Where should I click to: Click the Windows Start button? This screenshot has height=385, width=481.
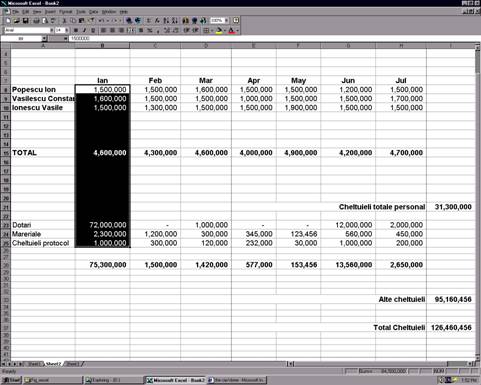12,380
